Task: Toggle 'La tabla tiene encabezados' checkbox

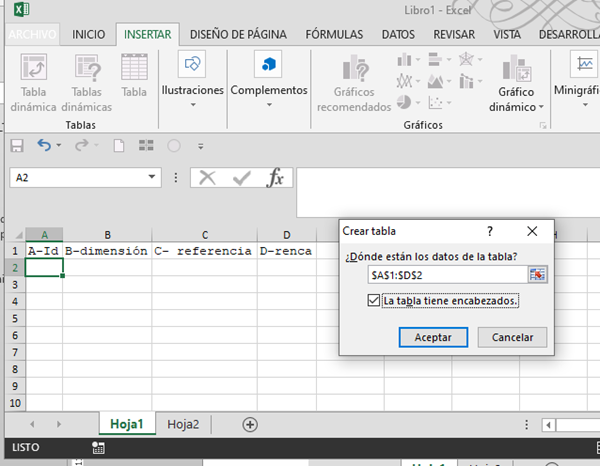Action: tap(373, 300)
